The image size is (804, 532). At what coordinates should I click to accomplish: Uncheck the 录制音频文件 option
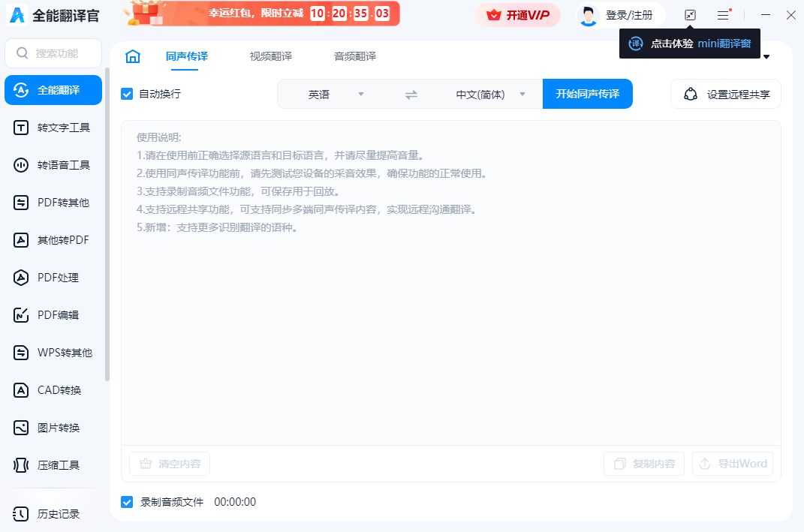(127, 501)
